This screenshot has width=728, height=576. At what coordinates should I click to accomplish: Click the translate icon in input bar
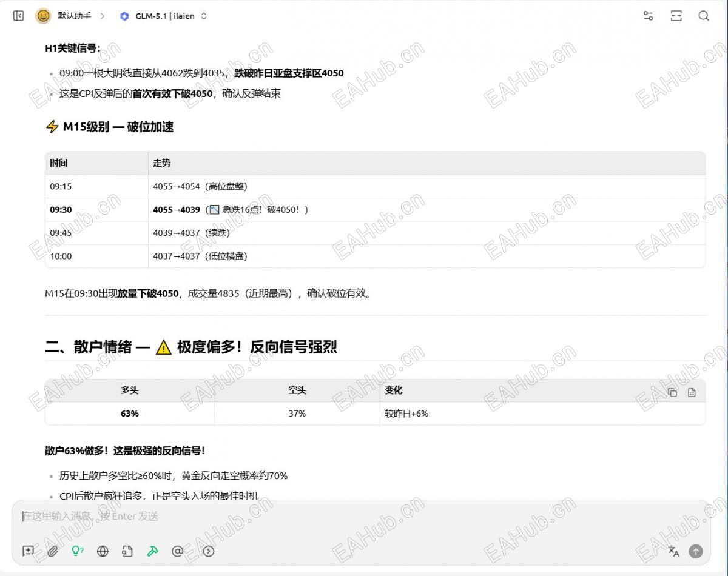pos(674,551)
